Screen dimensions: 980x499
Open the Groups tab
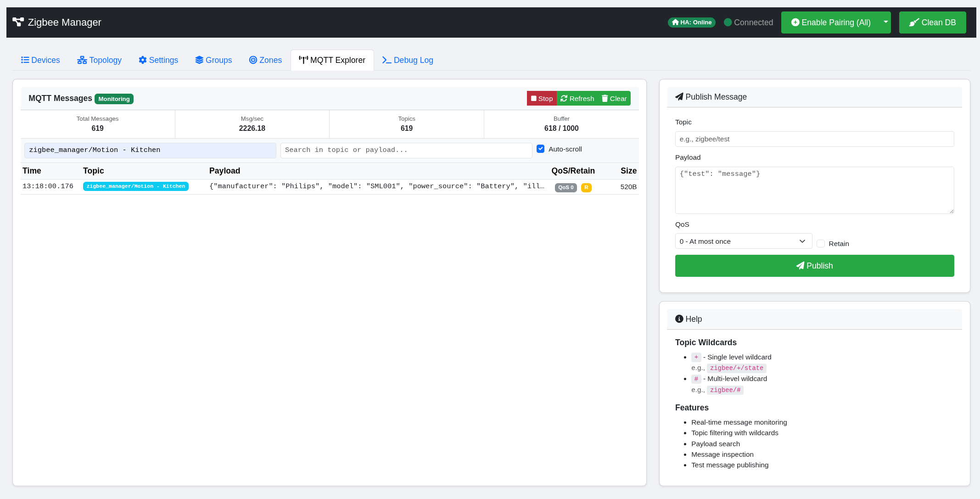[213, 60]
